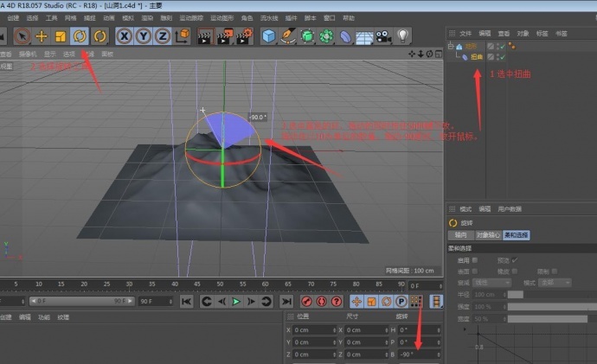Toggle the Z axis lock

point(163,36)
